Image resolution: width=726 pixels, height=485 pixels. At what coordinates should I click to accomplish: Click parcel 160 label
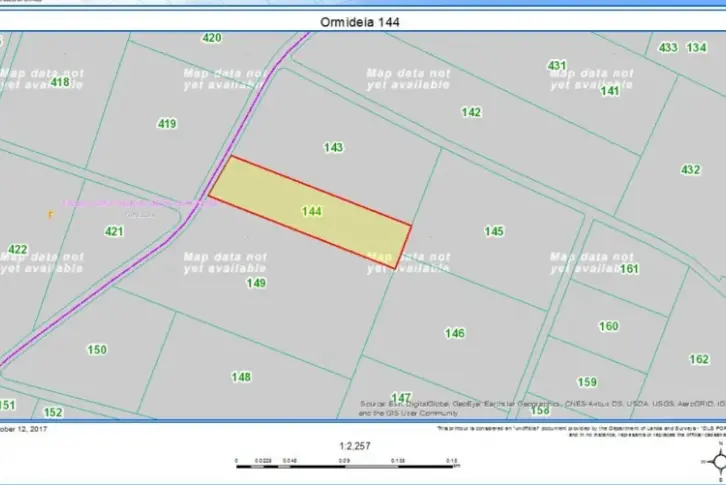[608, 326]
